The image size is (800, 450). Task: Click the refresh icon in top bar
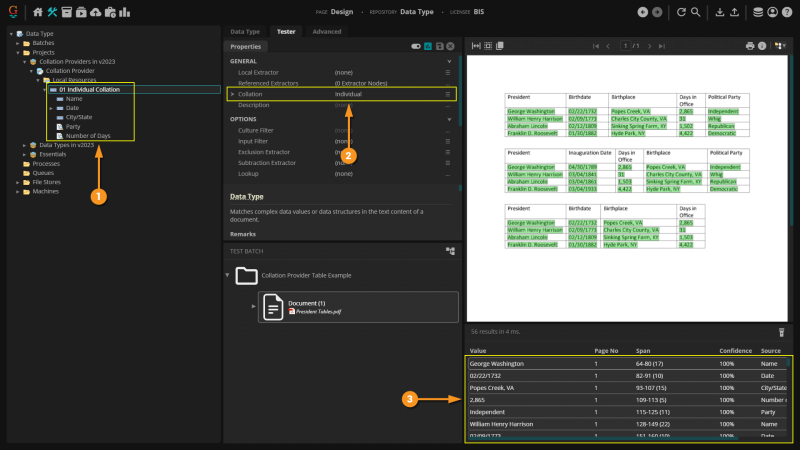(680, 12)
